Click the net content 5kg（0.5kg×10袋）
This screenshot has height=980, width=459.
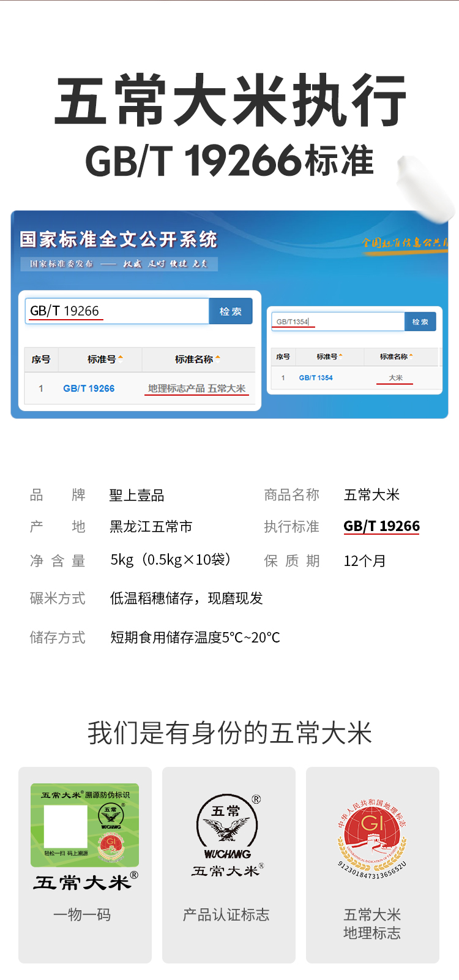click(171, 560)
